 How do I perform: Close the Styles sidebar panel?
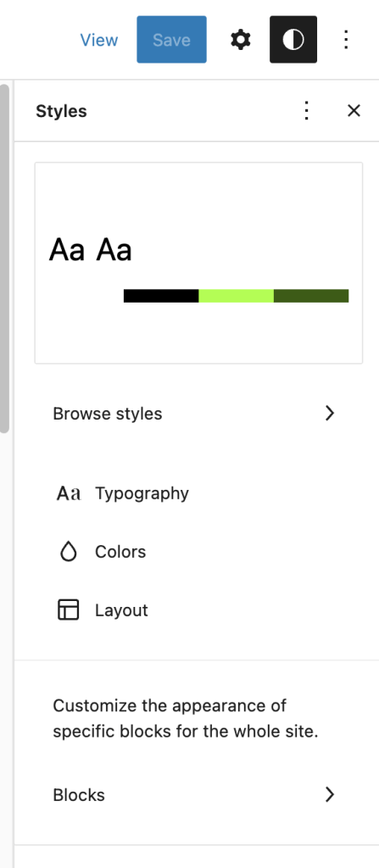(x=354, y=111)
